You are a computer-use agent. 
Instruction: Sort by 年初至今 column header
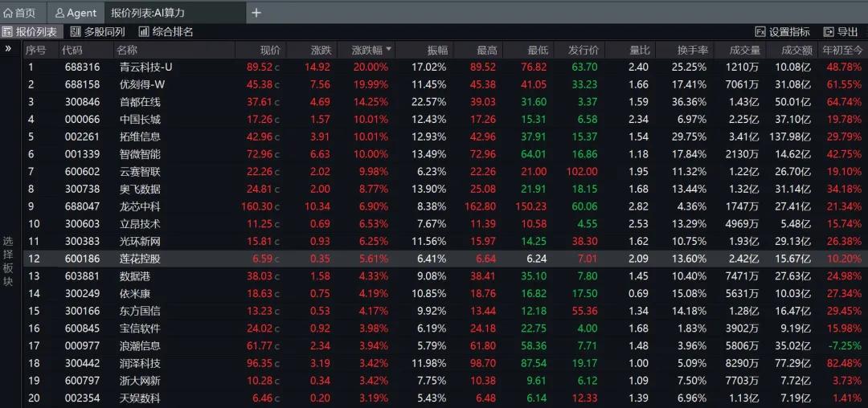pos(842,51)
